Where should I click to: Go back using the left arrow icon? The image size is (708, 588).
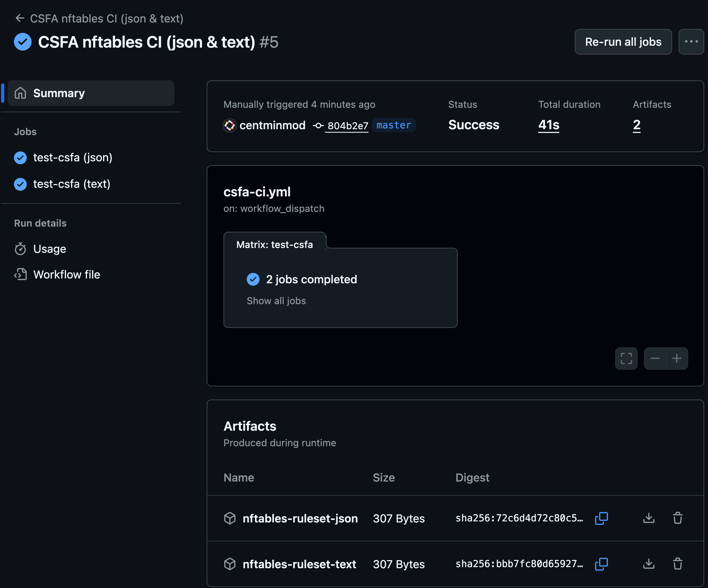[x=20, y=18]
